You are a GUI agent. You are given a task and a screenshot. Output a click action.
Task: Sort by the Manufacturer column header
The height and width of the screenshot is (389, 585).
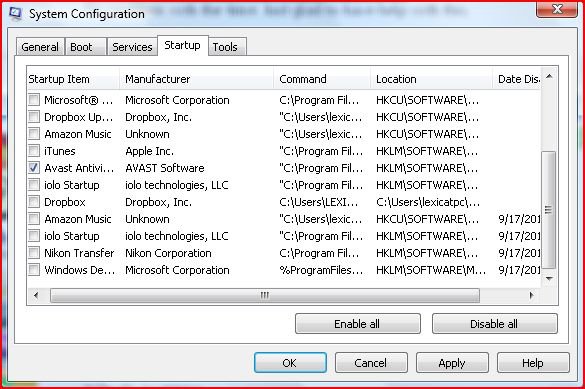pos(196,79)
